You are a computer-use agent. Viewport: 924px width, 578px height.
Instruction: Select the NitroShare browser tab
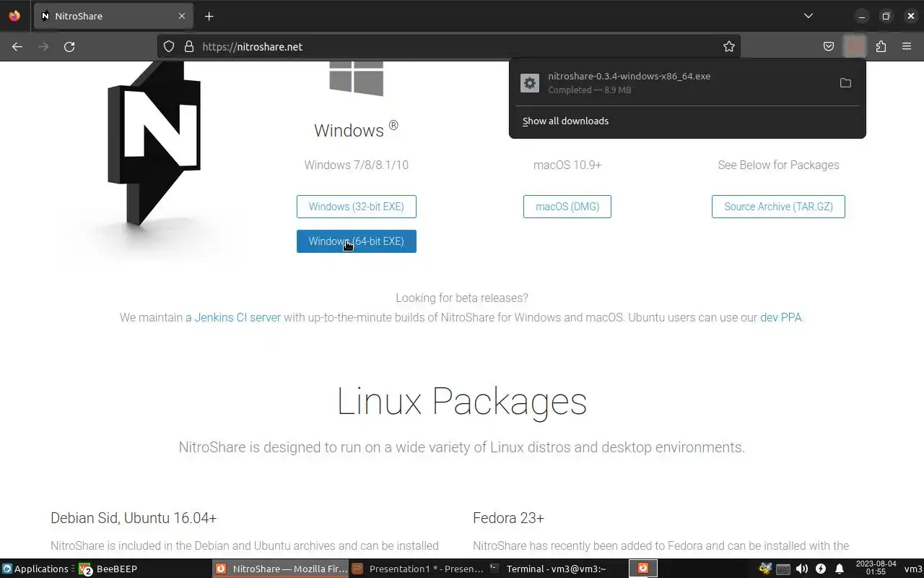click(x=113, y=16)
